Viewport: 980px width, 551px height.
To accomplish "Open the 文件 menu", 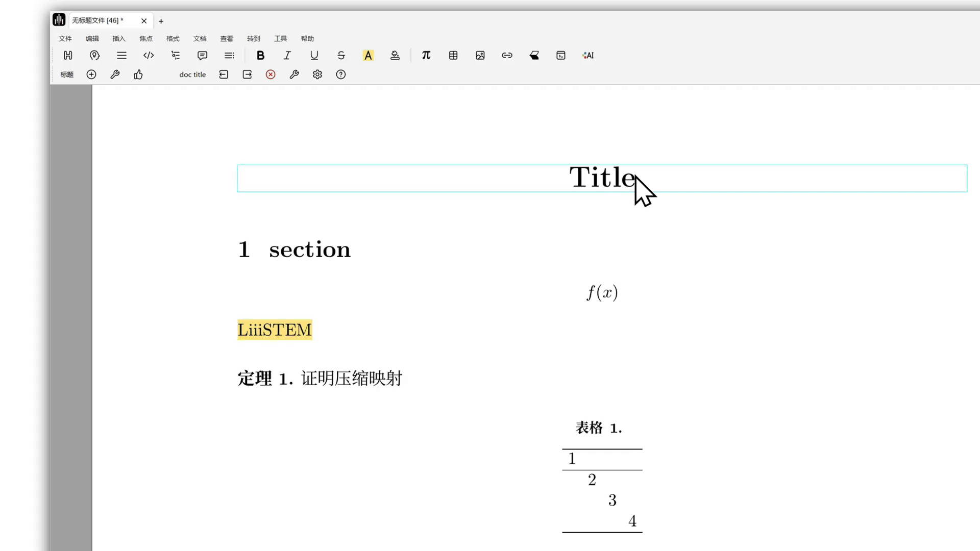I will [x=65, y=38].
